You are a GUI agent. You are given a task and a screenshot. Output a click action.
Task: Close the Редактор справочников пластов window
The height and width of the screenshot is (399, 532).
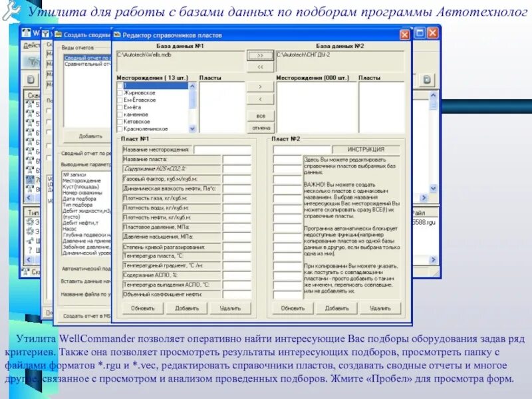404,35
